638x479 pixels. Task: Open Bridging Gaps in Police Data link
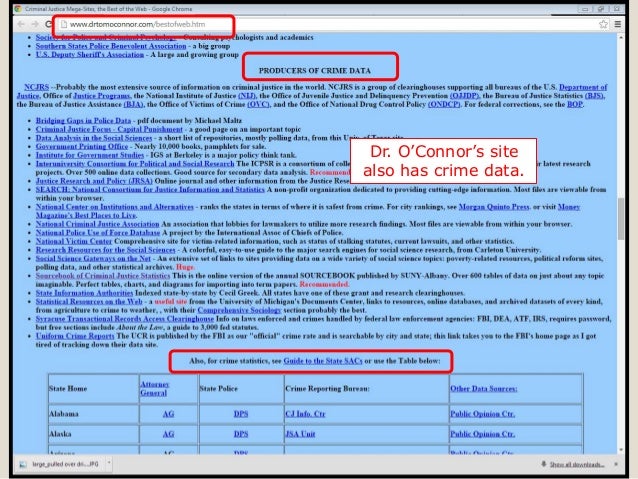coord(83,120)
